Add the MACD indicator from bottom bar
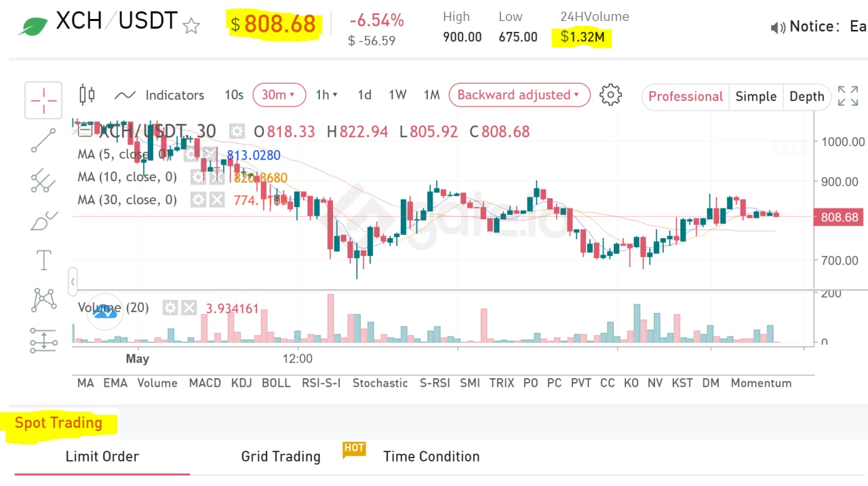 (205, 383)
